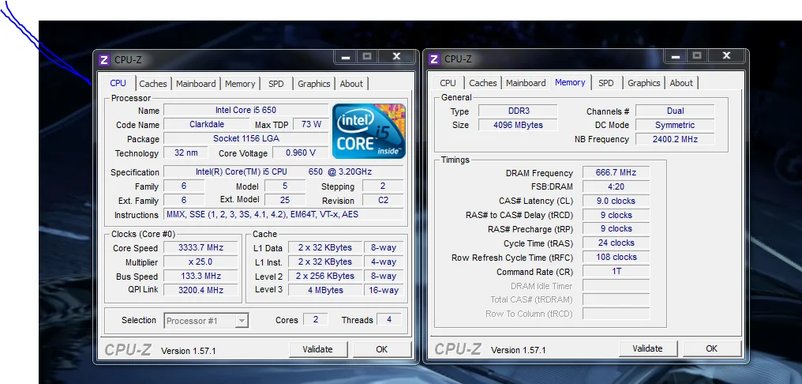This screenshot has width=802, height=384.
Task: Click Validate in the left CPU-Z window
Action: [318, 349]
